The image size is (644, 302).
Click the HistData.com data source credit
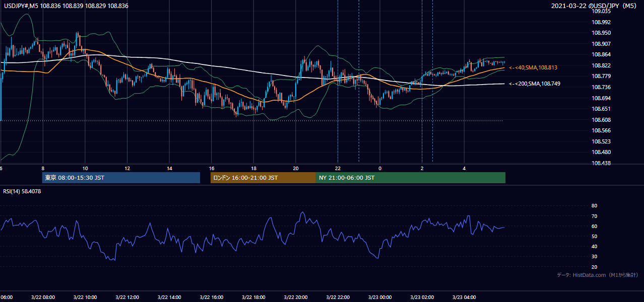point(598,275)
